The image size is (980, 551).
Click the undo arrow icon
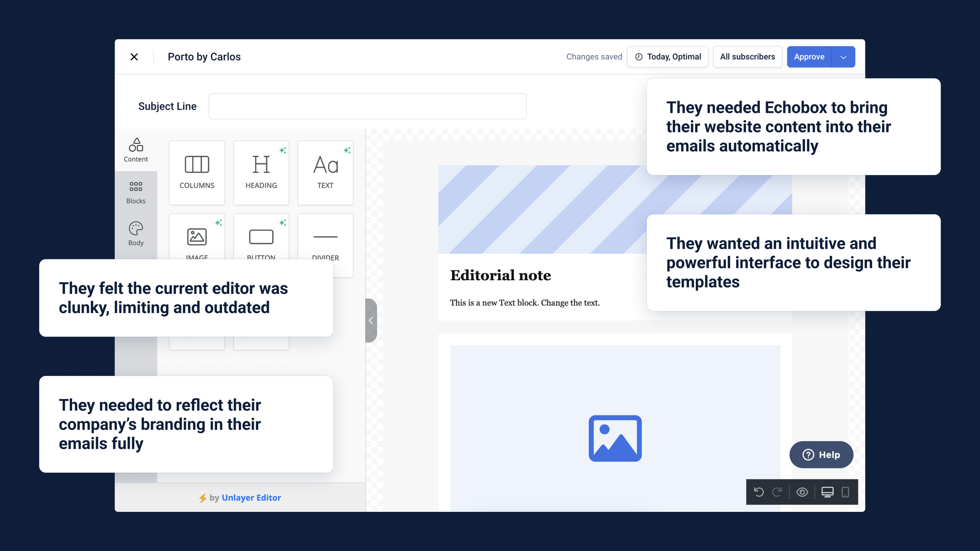click(759, 492)
